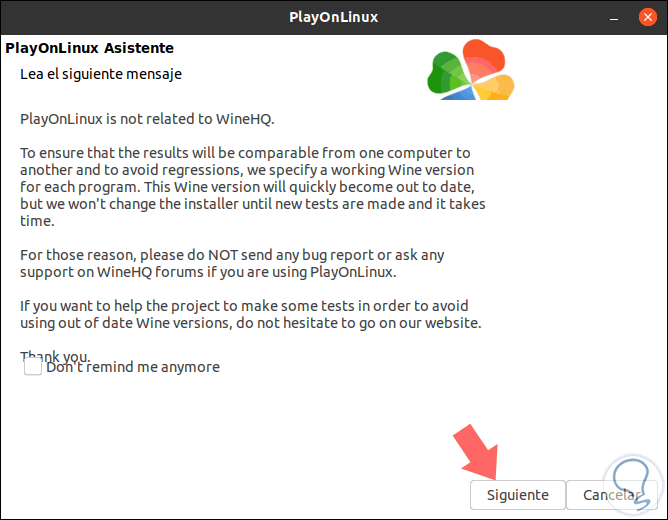668x520 pixels.
Task: Click the "PlayOnLinux Asistente" heading
Action: (90, 48)
